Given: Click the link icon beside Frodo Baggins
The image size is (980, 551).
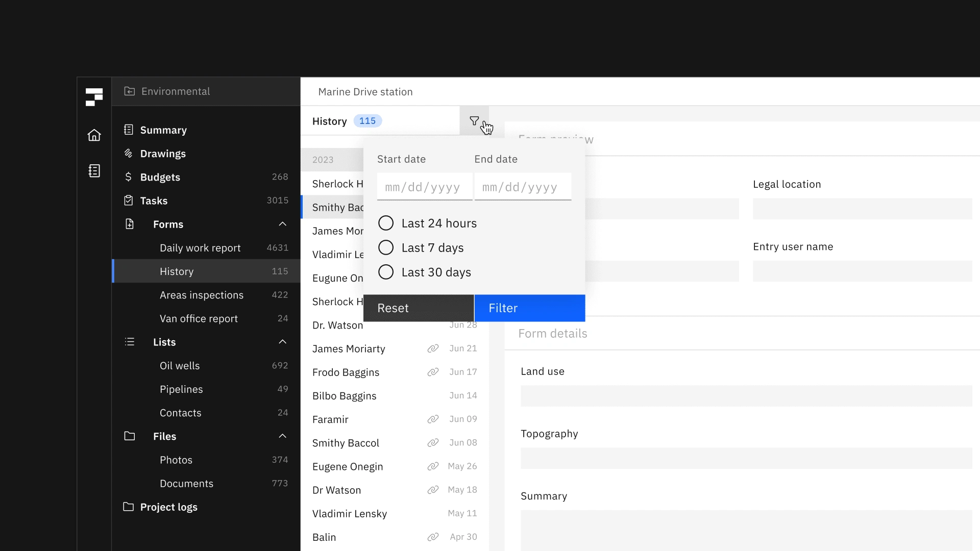Looking at the screenshot, I should click(433, 372).
